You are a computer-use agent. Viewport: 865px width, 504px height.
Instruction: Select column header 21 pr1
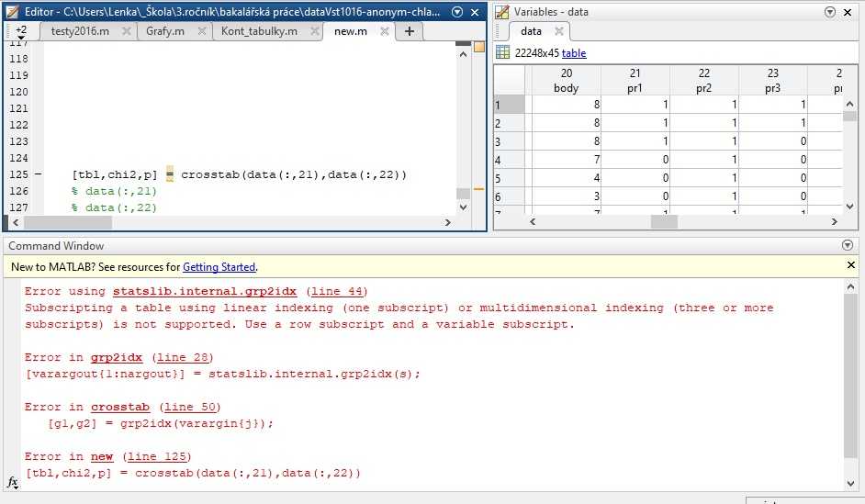(x=635, y=81)
